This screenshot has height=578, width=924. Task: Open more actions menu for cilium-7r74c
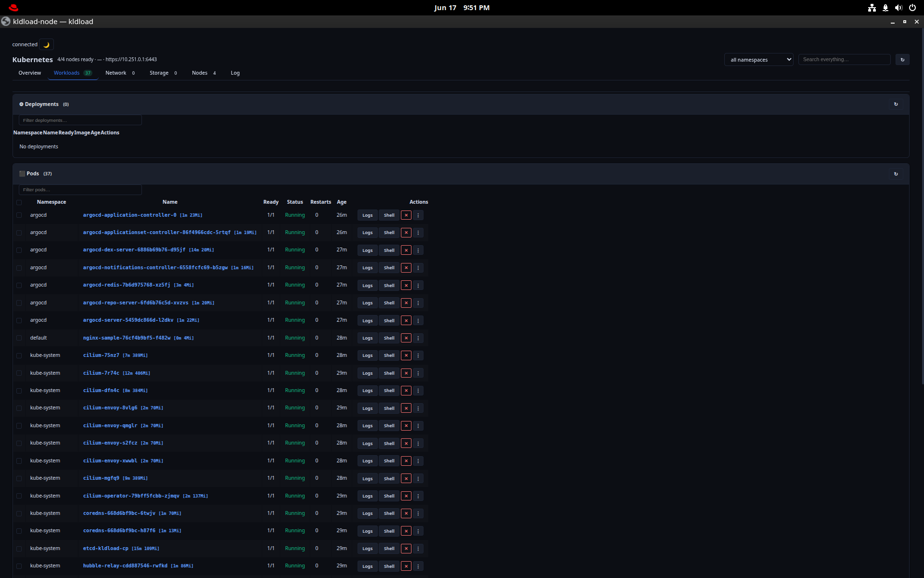point(418,373)
